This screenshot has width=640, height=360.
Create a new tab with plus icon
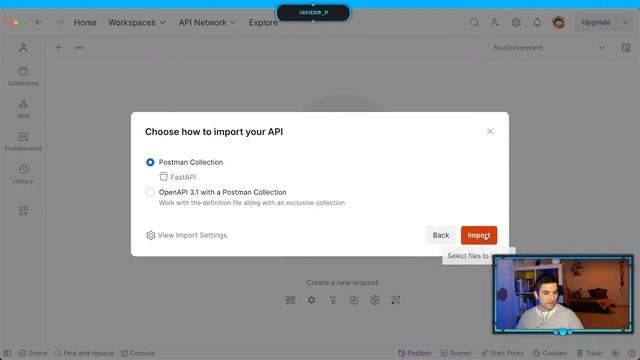(58, 48)
